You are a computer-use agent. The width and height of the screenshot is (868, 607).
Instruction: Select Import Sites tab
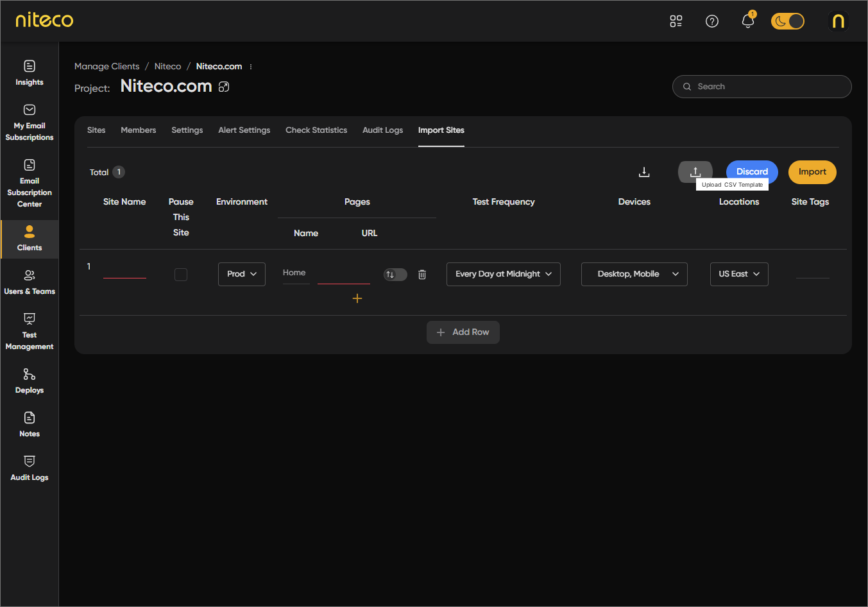coord(441,130)
